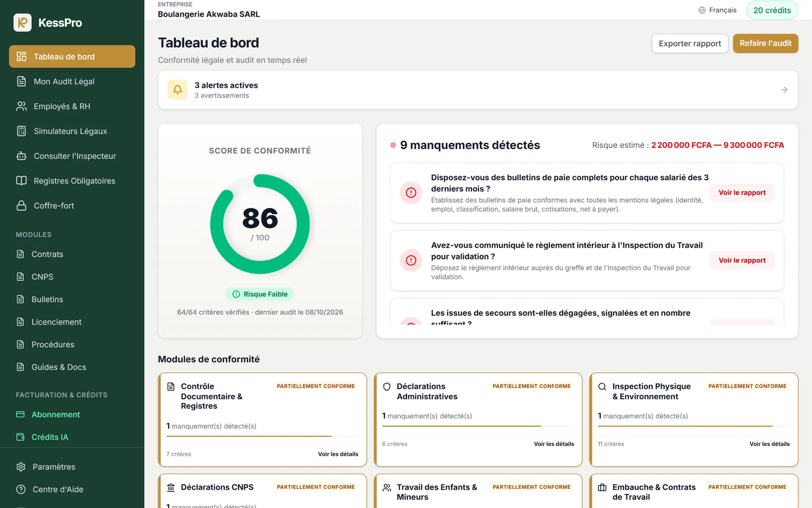This screenshot has width=812, height=508.
Task: Open the alerts bell icon
Action: (x=178, y=90)
